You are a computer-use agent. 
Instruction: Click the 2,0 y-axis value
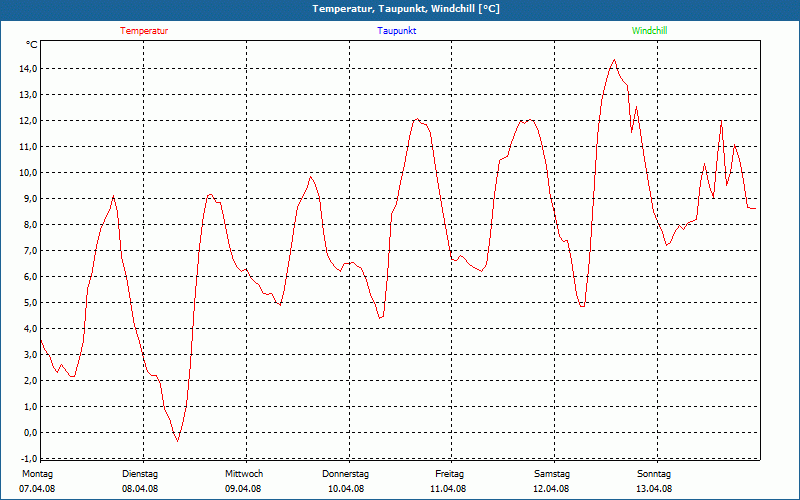pos(30,381)
